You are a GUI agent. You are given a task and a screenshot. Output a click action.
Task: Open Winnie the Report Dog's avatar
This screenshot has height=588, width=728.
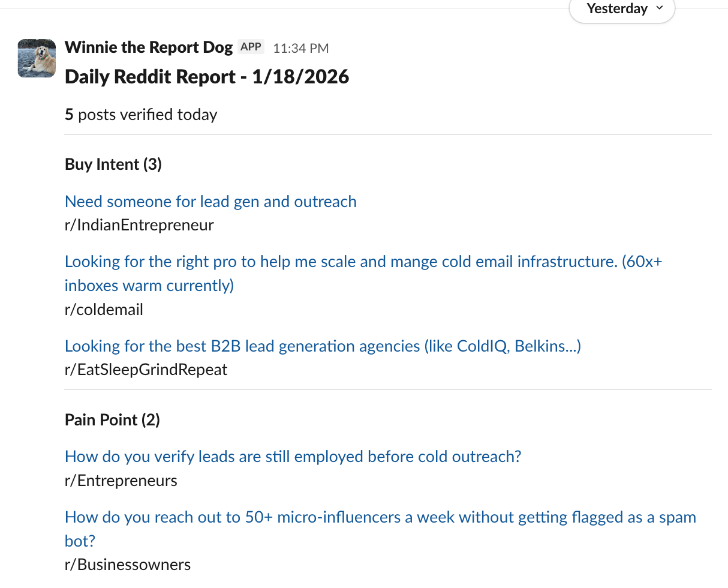click(x=36, y=58)
